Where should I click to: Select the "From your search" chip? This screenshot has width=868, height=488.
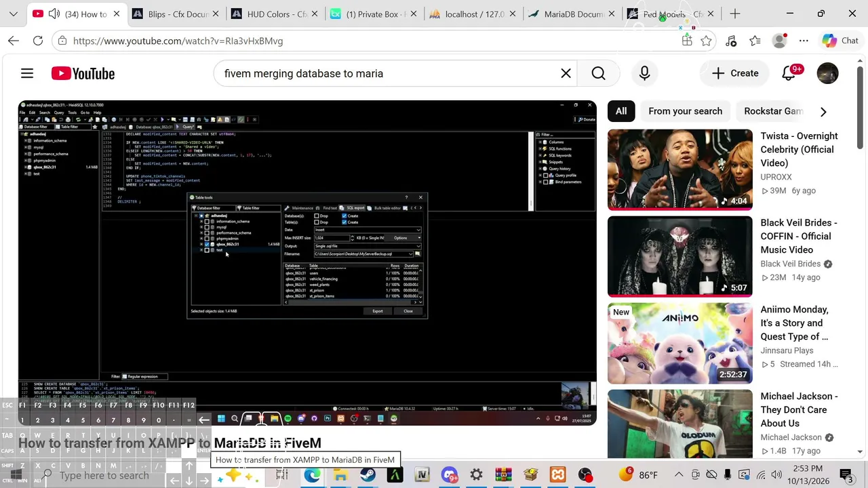click(685, 111)
